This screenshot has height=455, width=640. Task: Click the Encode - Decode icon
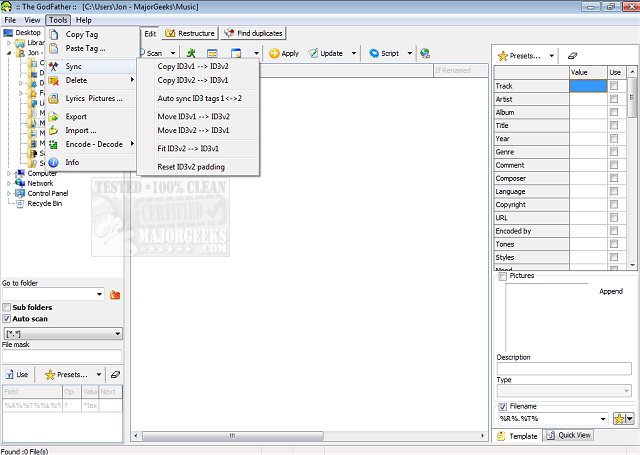click(x=53, y=144)
